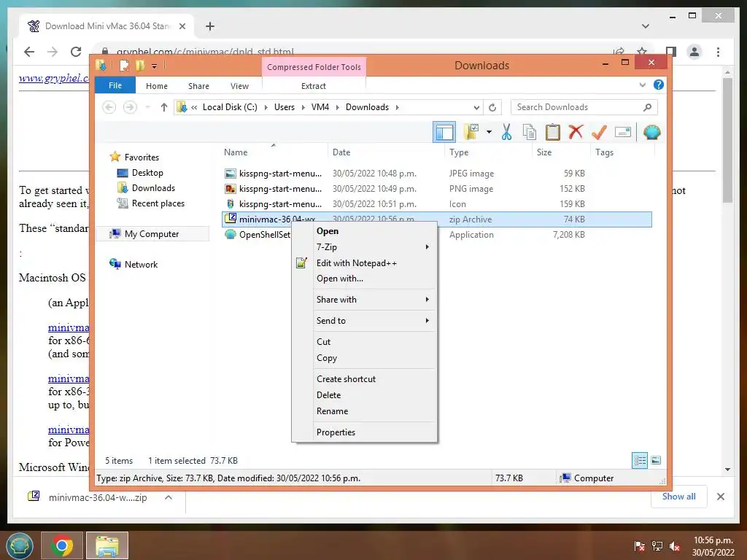Click the Copy toolbar icon
The height and width of the screenshot is (560, 747).
[530, 132]
